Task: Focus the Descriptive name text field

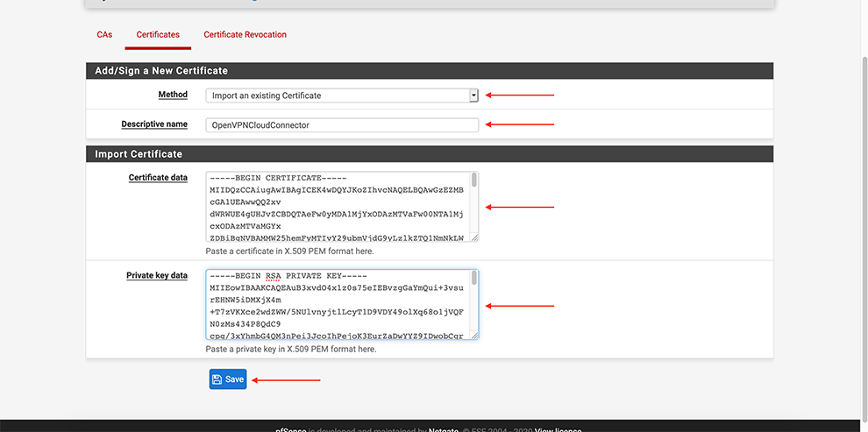Action: click(x=342, y=124)
